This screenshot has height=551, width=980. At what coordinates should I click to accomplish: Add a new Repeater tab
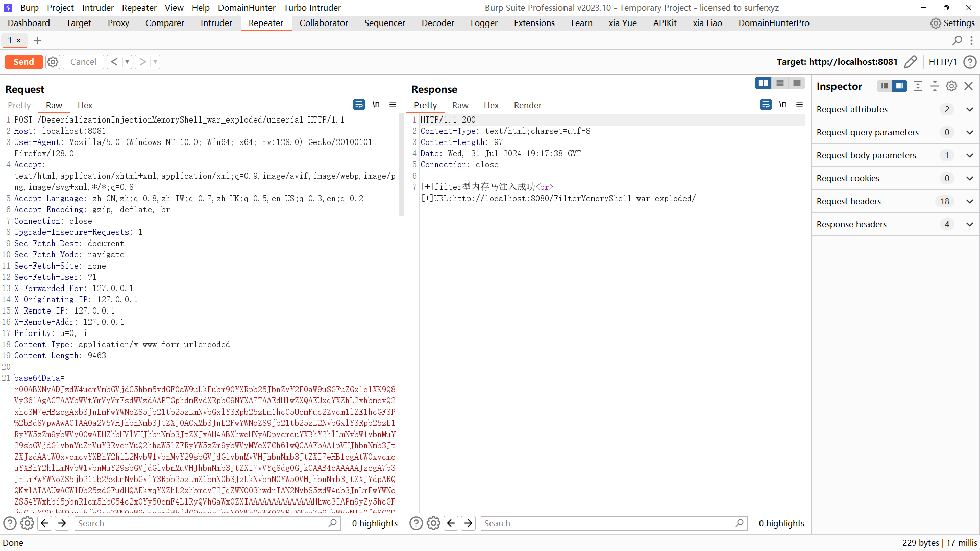pyautogui.click(x=37, y=41)
